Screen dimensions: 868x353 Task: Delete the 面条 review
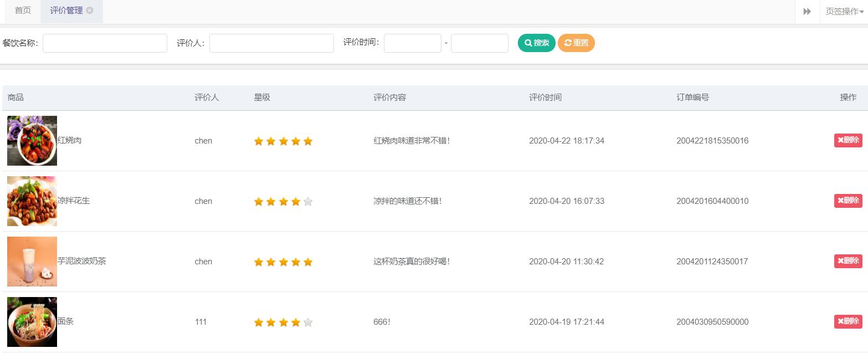(848, 321)
